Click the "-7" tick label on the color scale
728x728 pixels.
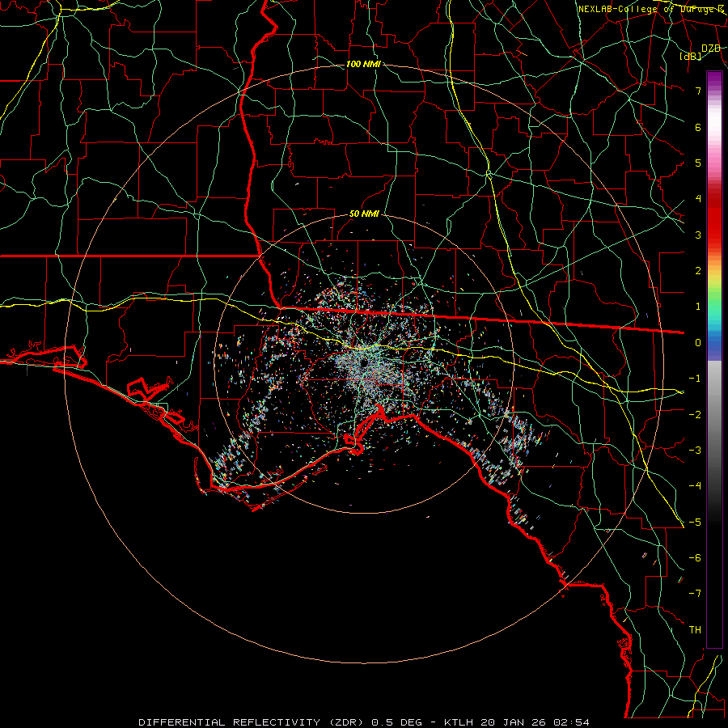tap(695, 594)
